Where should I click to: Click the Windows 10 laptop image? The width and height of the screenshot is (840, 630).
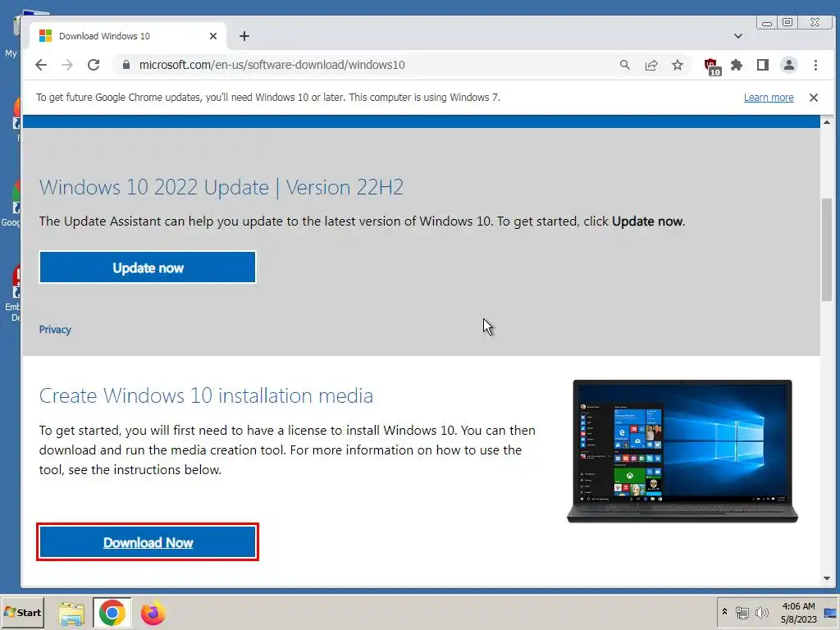[682, 451]
